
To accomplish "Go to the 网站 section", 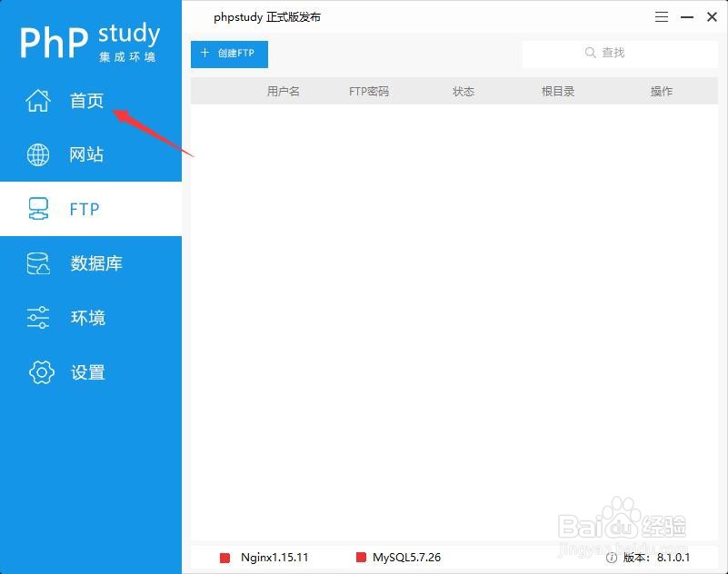I will (91, 154).
